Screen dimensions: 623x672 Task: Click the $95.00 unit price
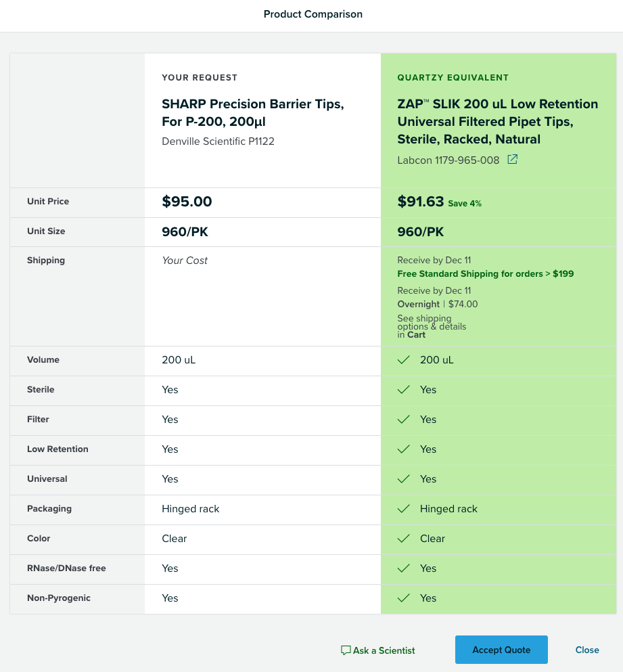[187, 202]
